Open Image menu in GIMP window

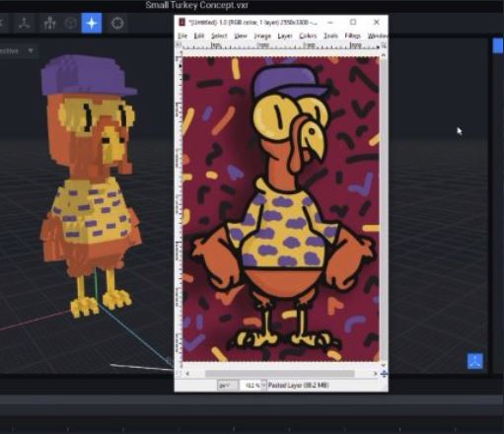click(x=262, y=36)
